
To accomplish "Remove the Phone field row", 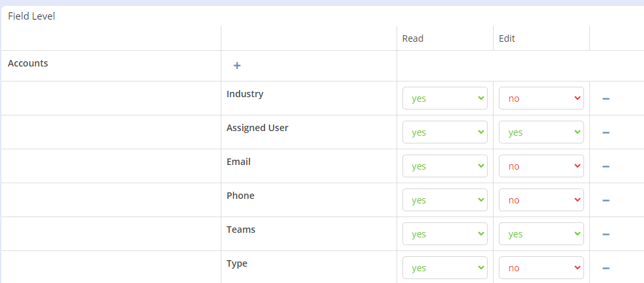I will tap(606, 200).
